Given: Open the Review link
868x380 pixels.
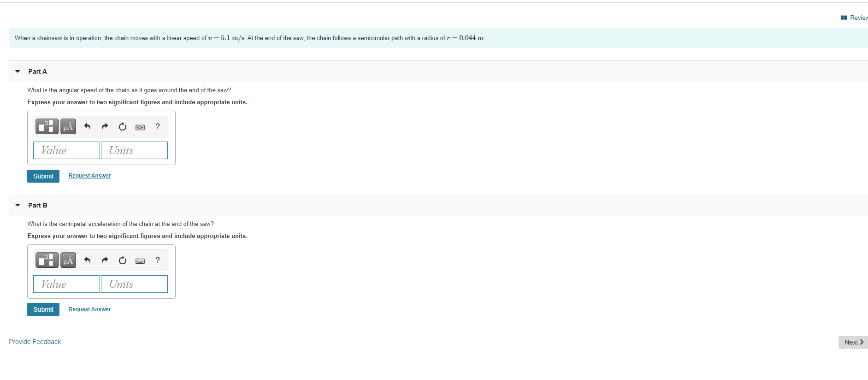Looking at the screenshot, I should tap(854, 18).
